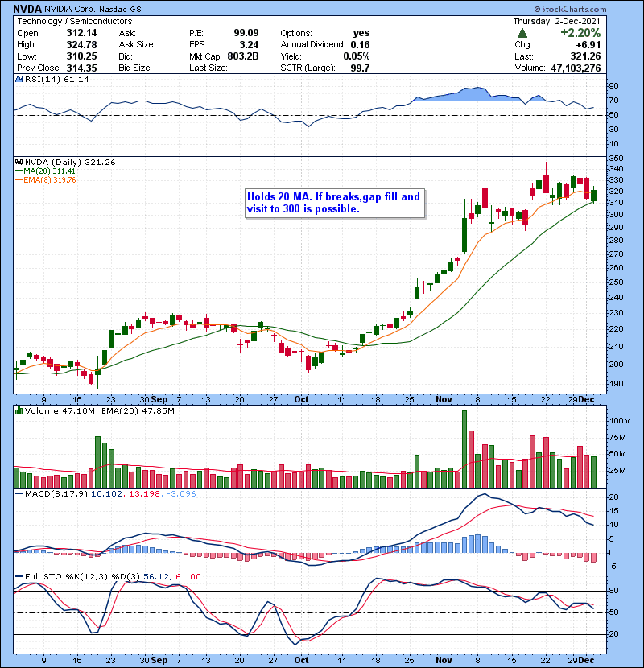644x668 pixels.
Task: Click the MACD signal value 13.198
Action: point(144,494)
